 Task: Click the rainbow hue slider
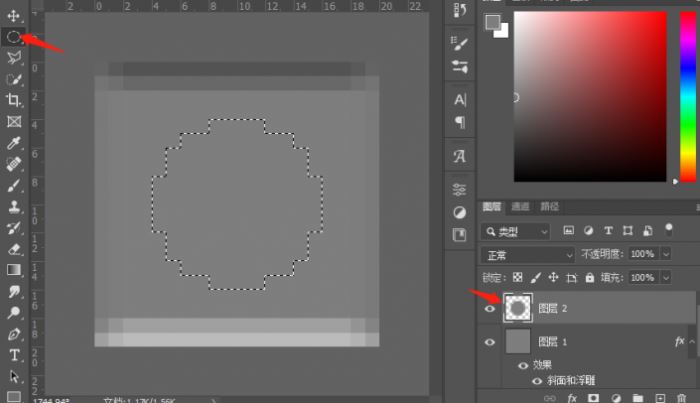point(688,96)
